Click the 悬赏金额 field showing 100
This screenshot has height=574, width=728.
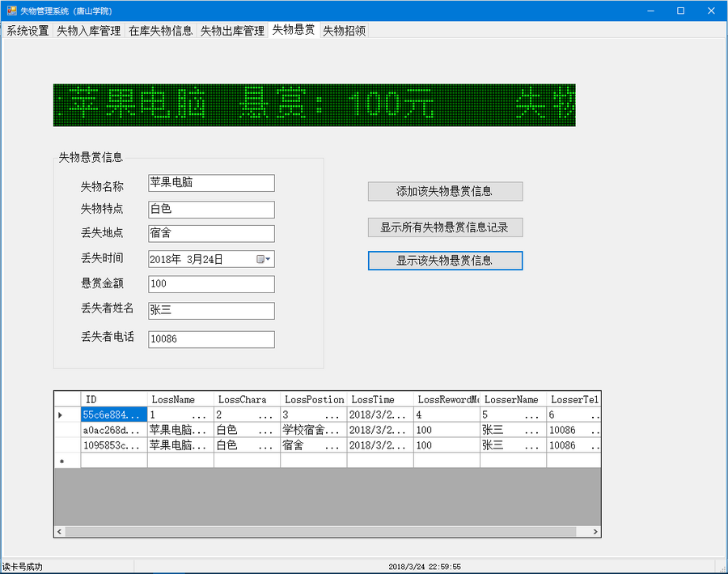click(x=210, y=284)
